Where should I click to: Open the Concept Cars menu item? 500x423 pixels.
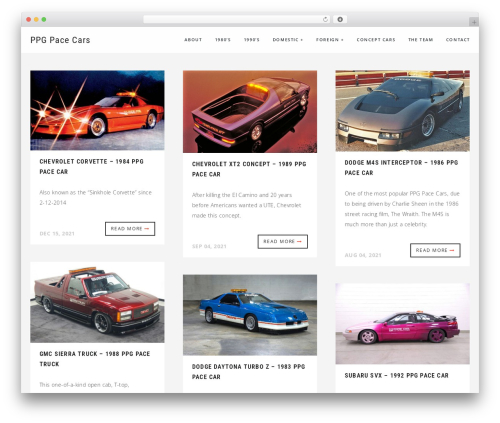click(376, 40)
